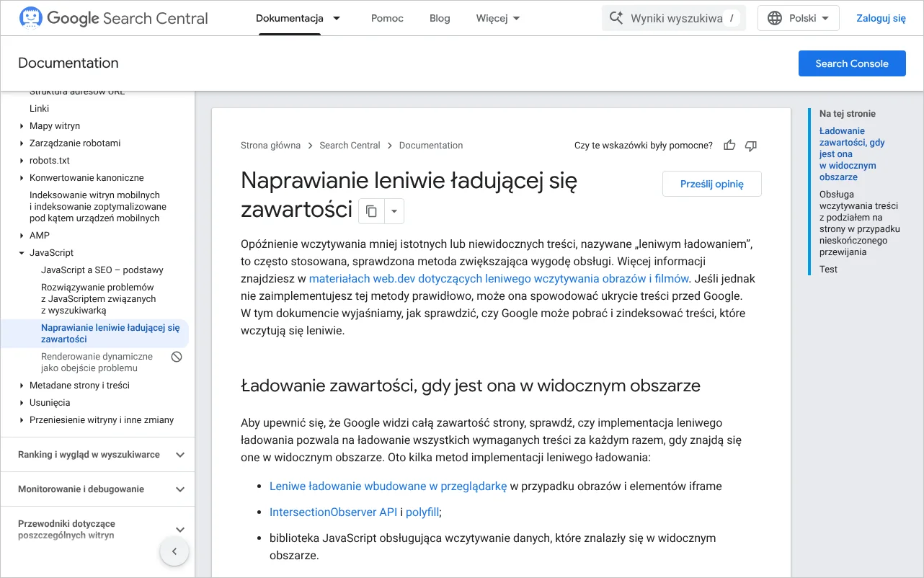Viewport: 924px width, 578px height.
Task: Open the IntersectionObserver API link
Action: (x=334, y=512)
